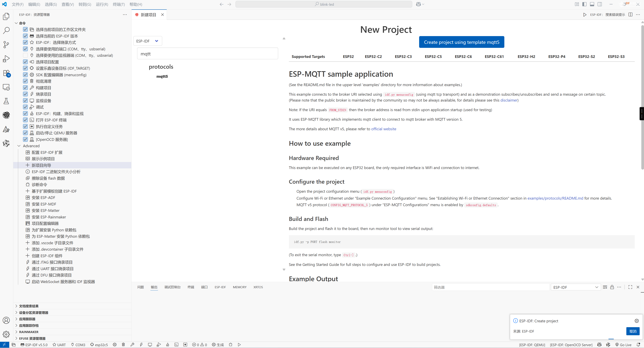Open the ESP-IDF Espressif sidebar icon
Screen dimensions: 644x348
[x=6, y=115]
